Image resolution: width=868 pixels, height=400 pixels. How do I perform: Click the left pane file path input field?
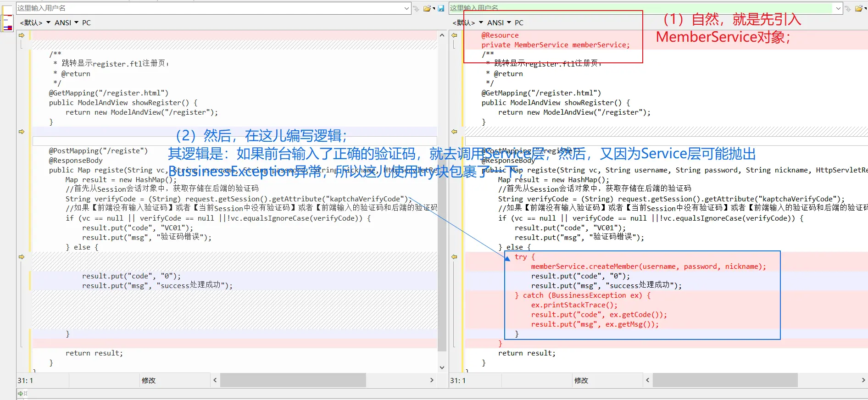pyautogui.click(x=206, y=8)
